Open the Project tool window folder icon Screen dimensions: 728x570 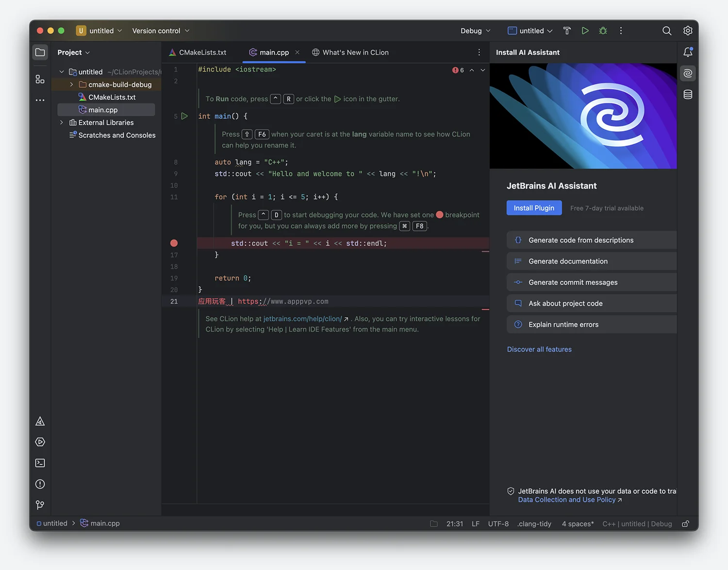(40, 52)
